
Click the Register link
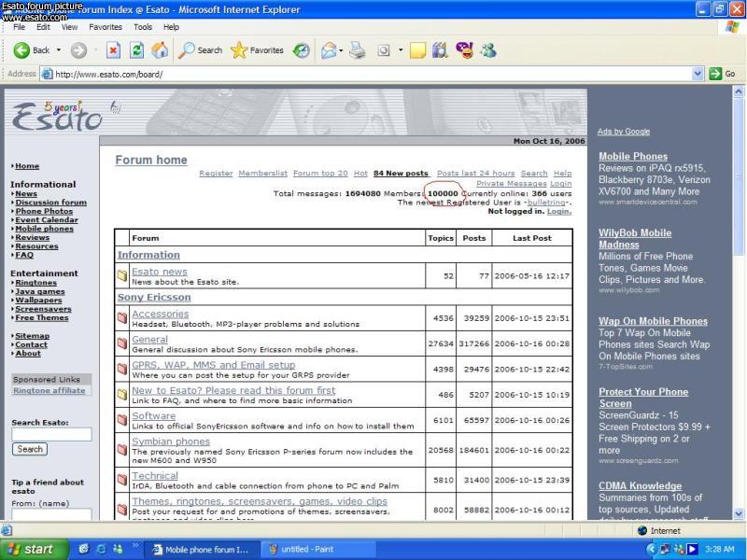coord(216,174)
